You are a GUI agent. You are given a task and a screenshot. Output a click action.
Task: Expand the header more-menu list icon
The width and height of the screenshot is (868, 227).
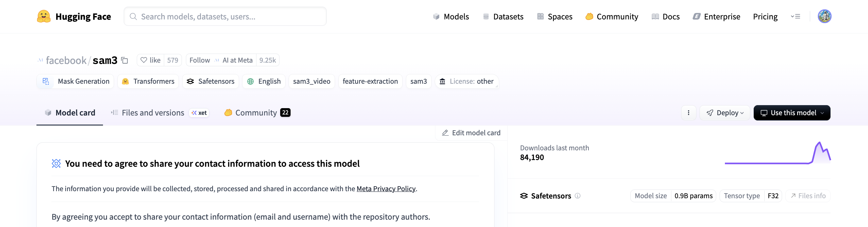795,16
